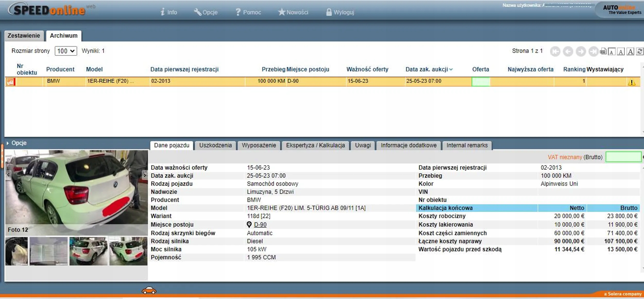This screenshot has height=299, width=644.
Task: Set the smallest font size icon
Action: tap(612, 52)
